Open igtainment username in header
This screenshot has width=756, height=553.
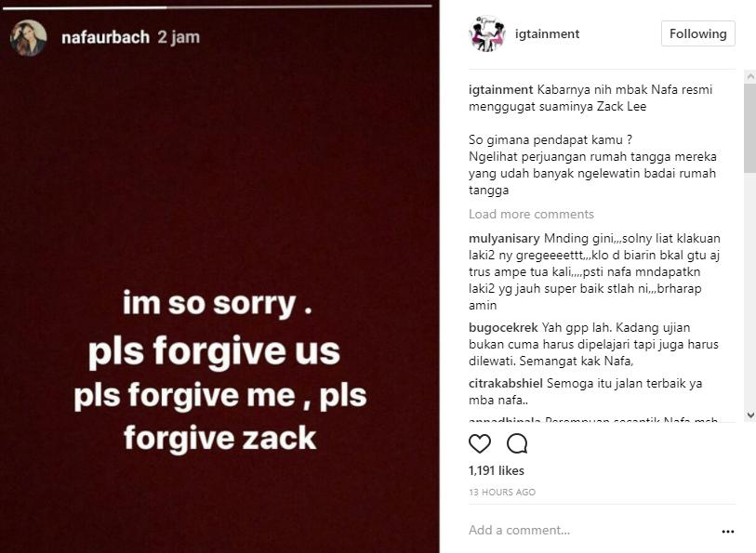[547, 34]
